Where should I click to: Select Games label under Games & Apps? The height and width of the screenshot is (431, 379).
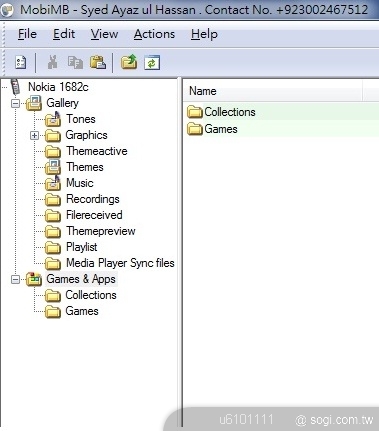82,311
